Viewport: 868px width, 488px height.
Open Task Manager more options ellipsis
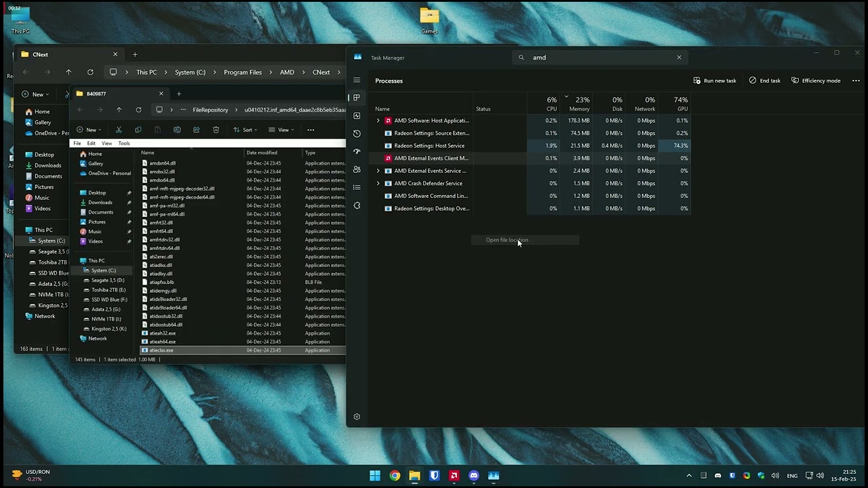click(856, 81)
